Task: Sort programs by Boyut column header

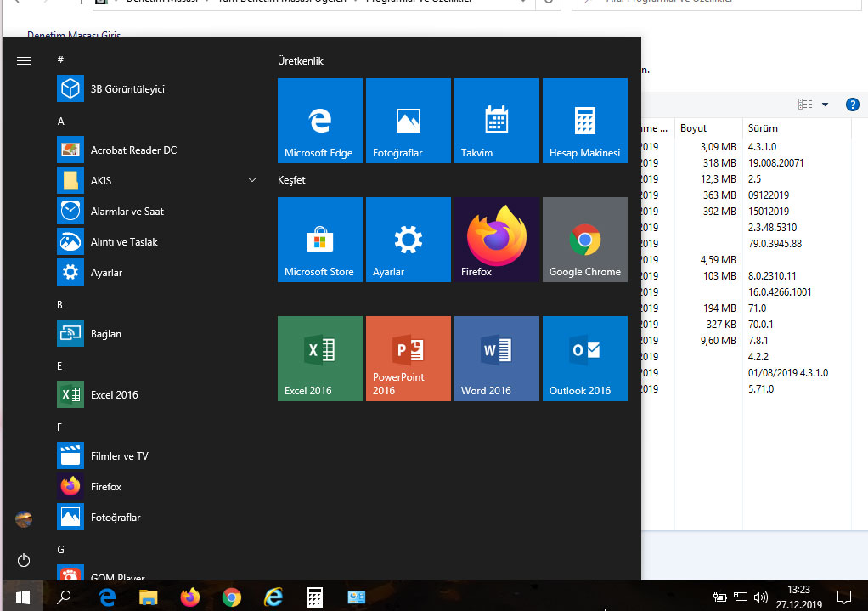Action: (708, 128)
